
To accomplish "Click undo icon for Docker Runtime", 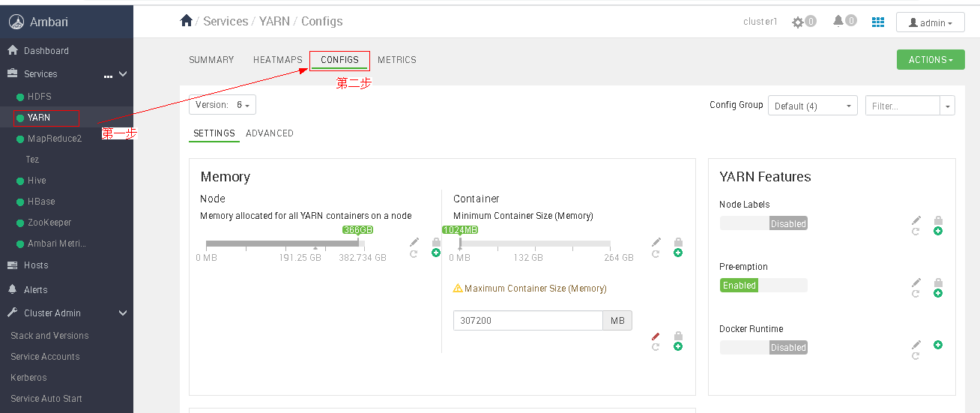I will [x=916, y=356].
